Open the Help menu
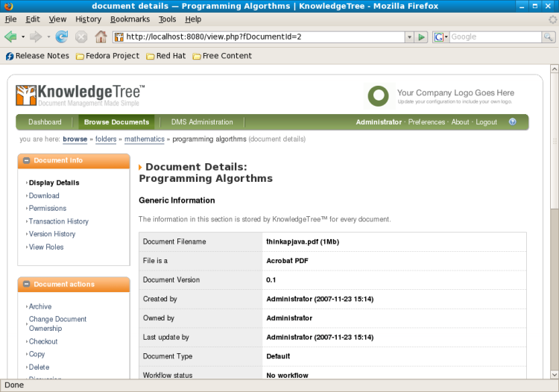Screen dimensions: 559x392 tap(193, 19)
